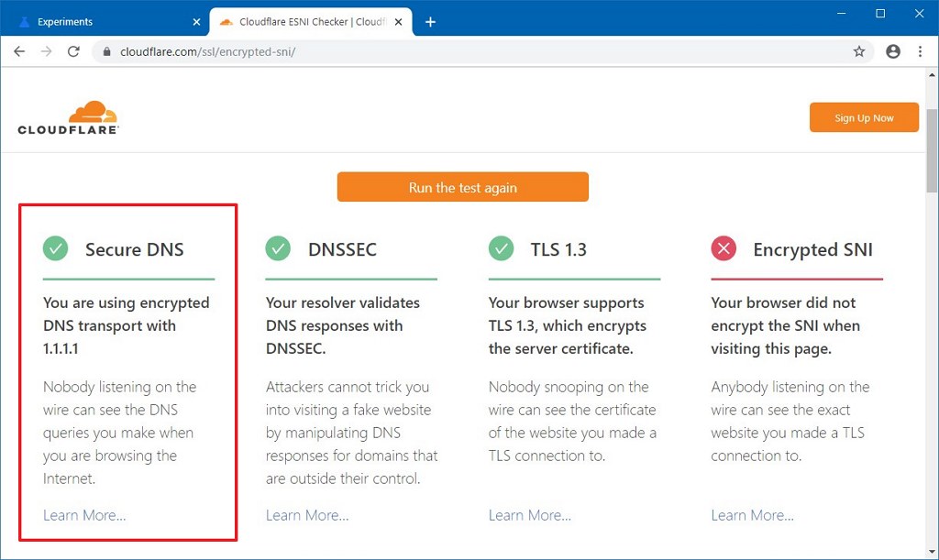Click the vertical page scrollbar
This screenshot has height=560, width=939.
(x=932, y=156)
